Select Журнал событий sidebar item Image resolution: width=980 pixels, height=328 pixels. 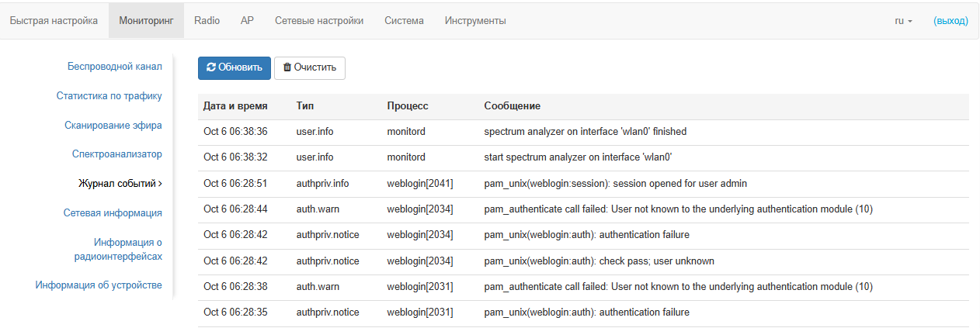pyautogui.click(x=120, y=184)
